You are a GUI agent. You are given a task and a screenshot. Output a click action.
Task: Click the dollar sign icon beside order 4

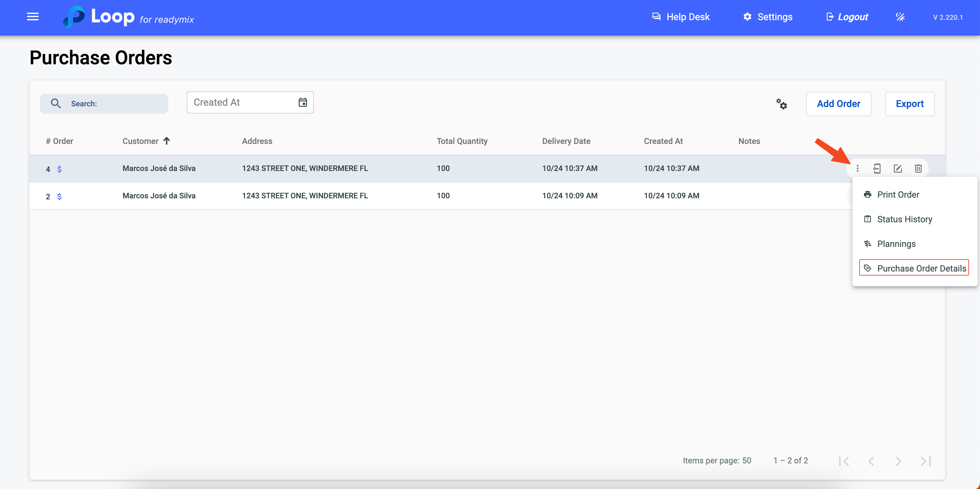pyautogui.click(x=59, y=169)
